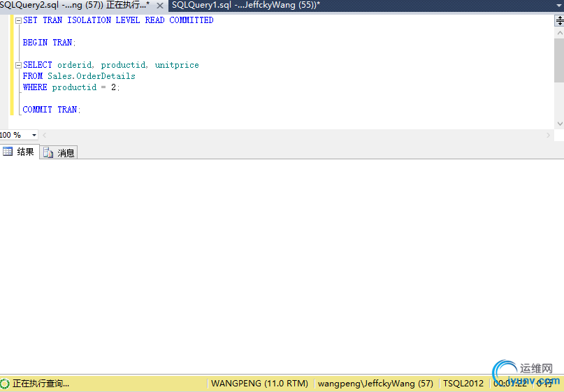Open the 消息 messages tab
The height and width of the screenshot is (392, 564).
[x=59, y=153]
